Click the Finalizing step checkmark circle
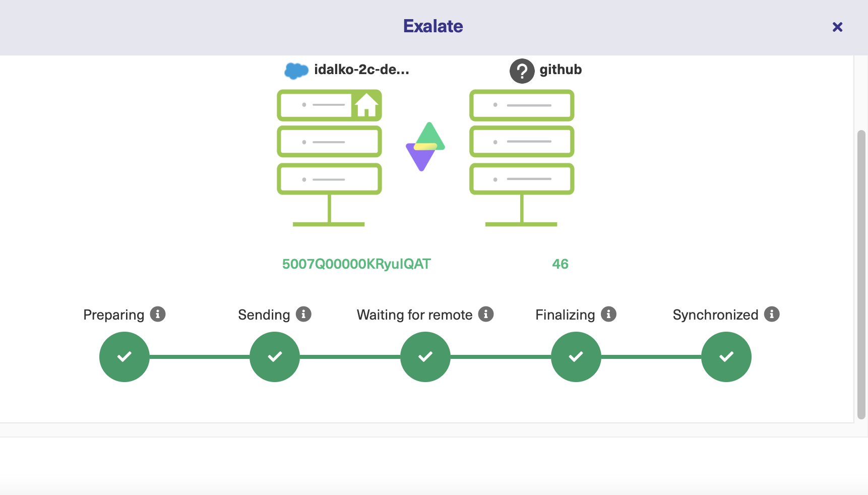Viewport: 868px width, 495px height. coord(576,357)
